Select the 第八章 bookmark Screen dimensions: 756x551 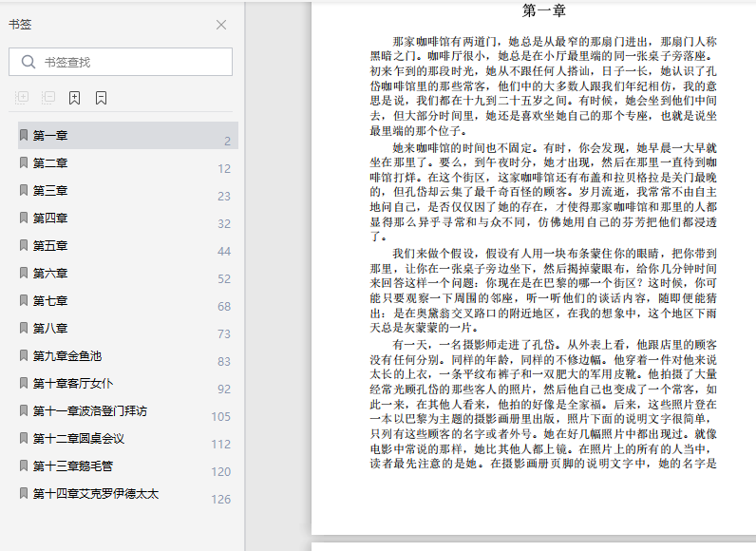click(128, 328)
